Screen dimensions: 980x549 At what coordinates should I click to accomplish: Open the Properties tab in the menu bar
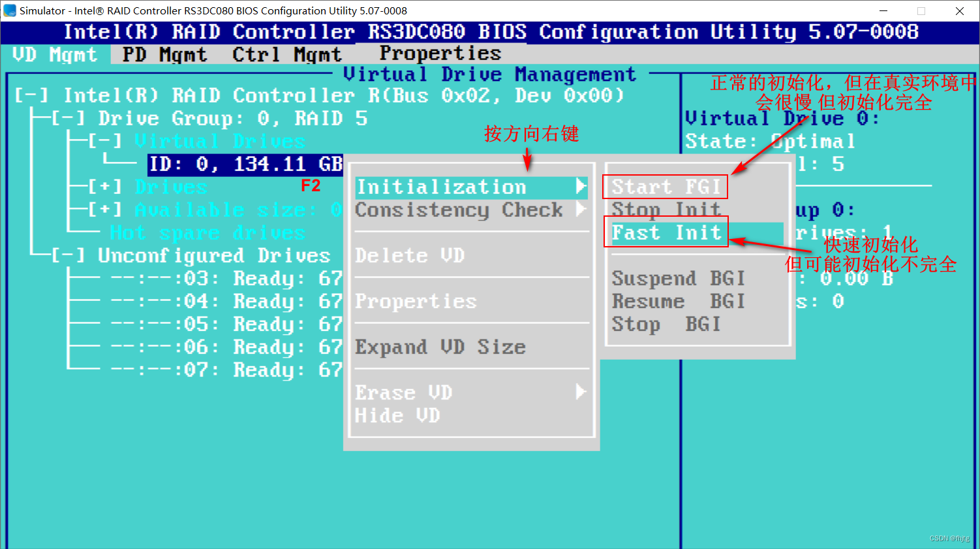click(440, 53)
